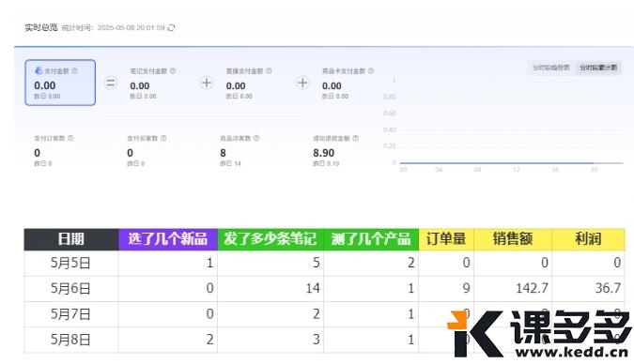Open help icon next to 支付金额

click(75, 70)
